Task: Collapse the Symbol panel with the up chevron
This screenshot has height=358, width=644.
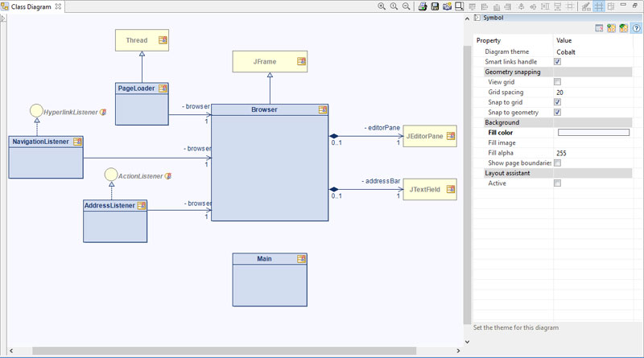Action: (x=467, y=19)
